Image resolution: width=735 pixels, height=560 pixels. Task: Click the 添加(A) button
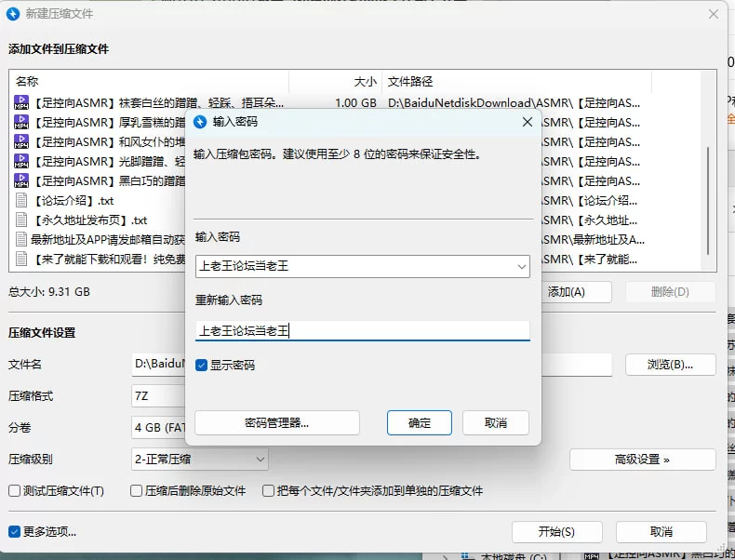point(576,292)
